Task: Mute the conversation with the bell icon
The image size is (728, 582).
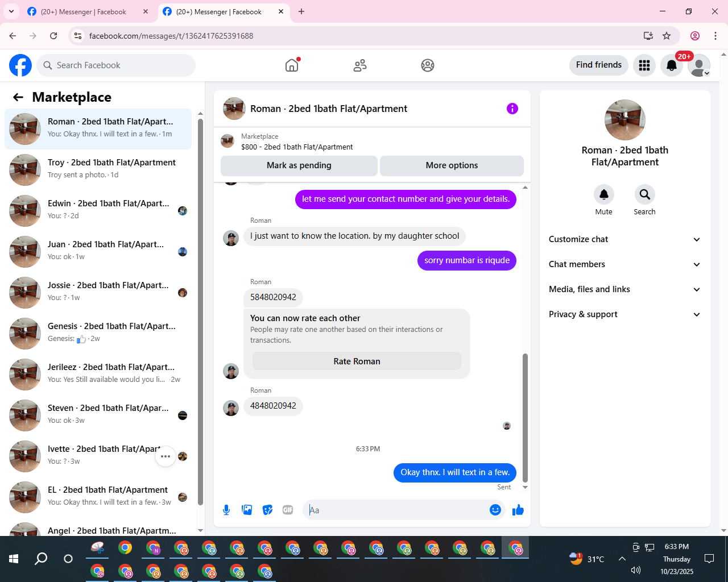Action: tap(604, 194)
